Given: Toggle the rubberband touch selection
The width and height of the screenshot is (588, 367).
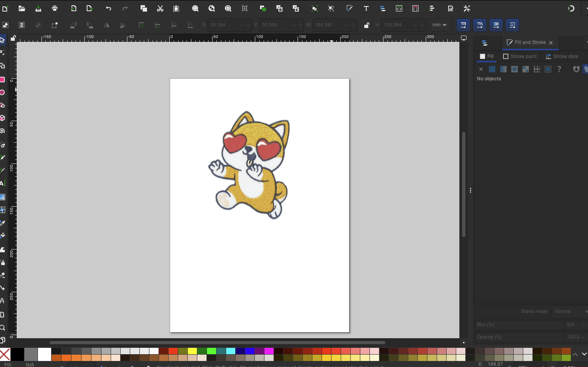Looking at the screenshot, I should (x=55, y=25).
